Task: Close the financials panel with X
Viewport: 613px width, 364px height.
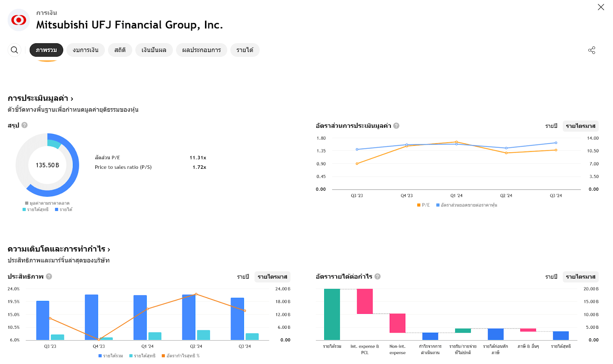Action: tap(601, 7)
